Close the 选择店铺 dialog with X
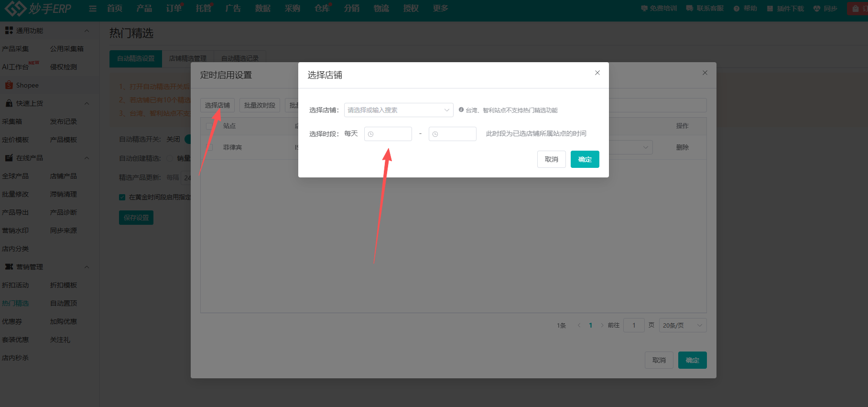The width and height of the screenshot is (868, 407). point(597,73)
